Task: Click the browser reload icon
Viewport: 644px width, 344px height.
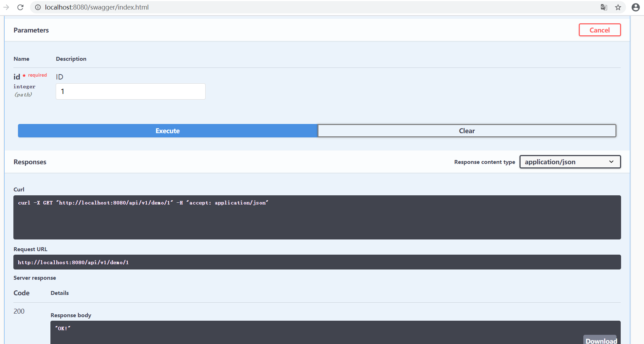Action: (20, 7)
